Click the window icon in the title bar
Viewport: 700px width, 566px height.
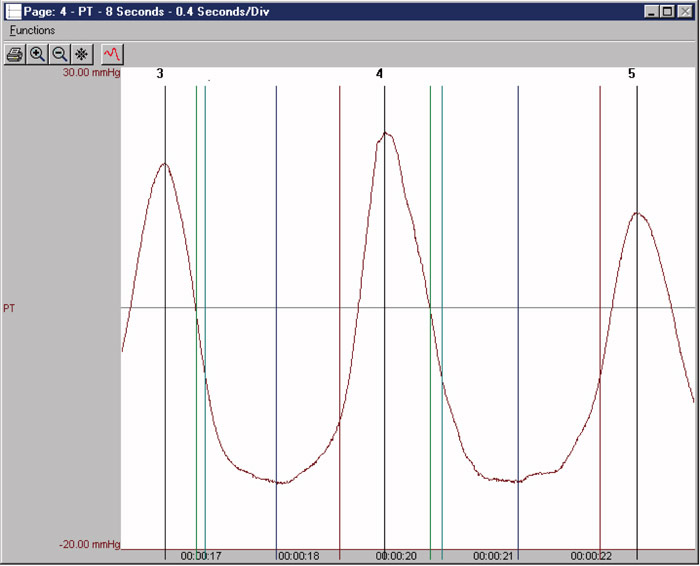(13, 11)
